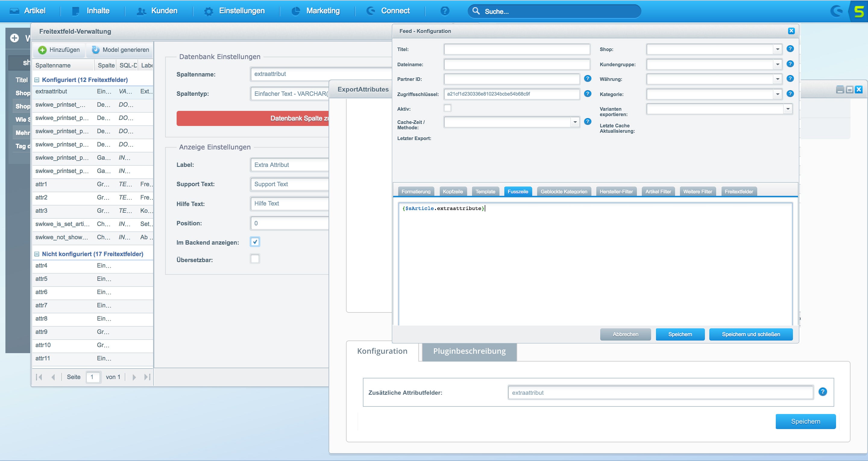Open the Artikel menu
Viewport: 868px width, 461px height.
(x=28, y=11)
